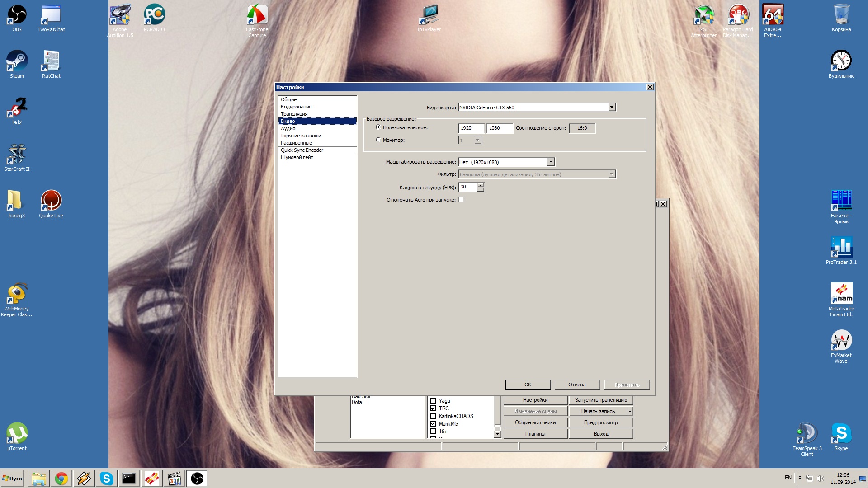Uncheck the TRC source checkbox
This screenshot has height=488, width=868.
433,408
